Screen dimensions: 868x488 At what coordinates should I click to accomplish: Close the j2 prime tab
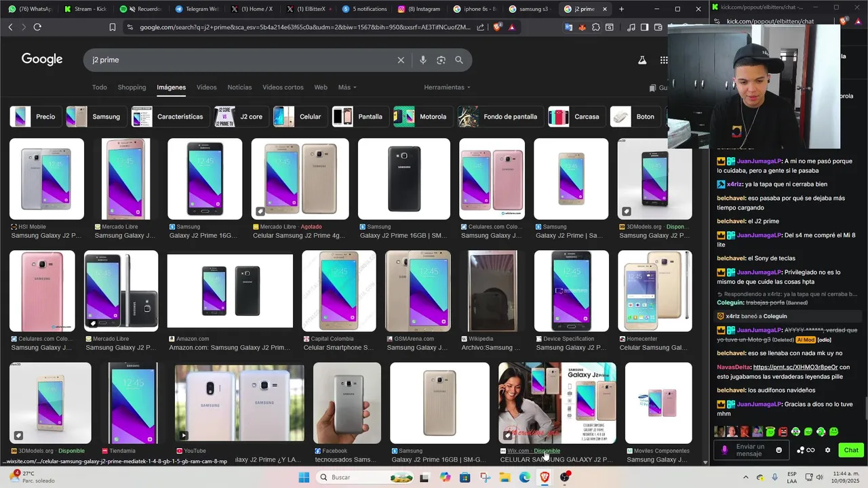(604, 9)
